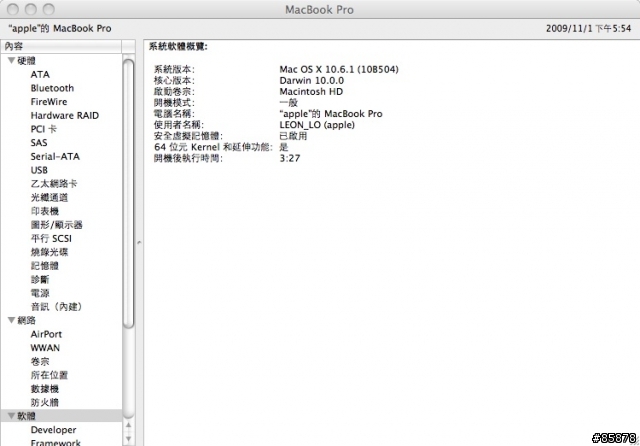Click the sidebar vertical scrollbar thumb
This screenshot has height=446, width=640.
(x=129, y=193)
